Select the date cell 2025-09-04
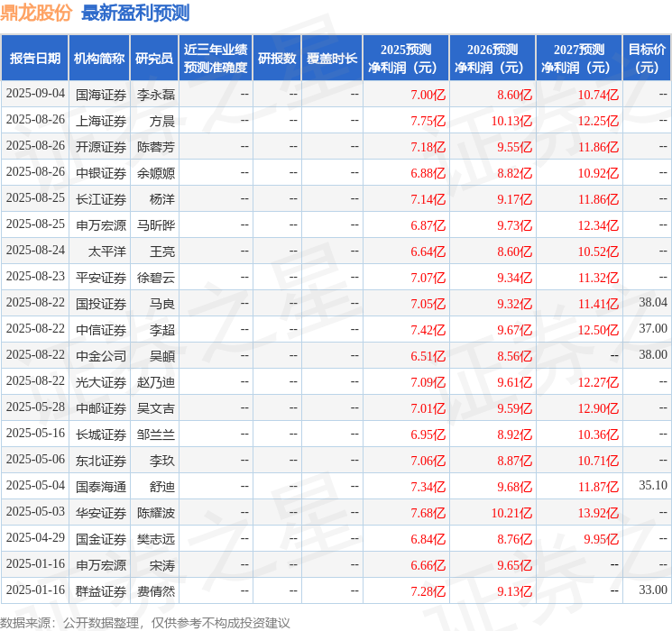This screenshot has height=631, width=672. click(35, 94)
